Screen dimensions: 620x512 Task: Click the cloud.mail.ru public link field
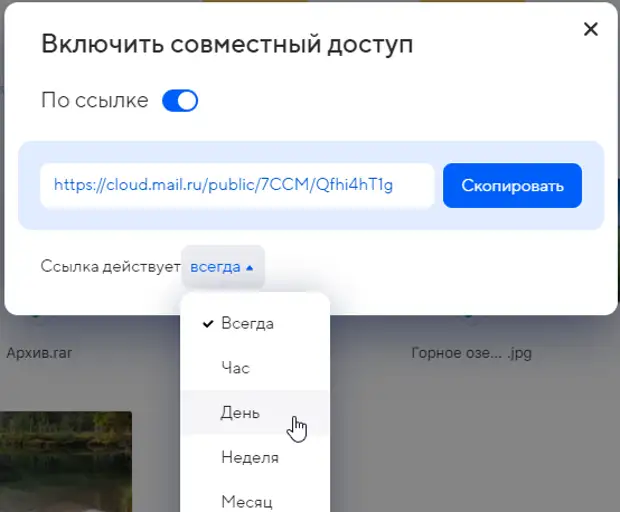point(237,185)
